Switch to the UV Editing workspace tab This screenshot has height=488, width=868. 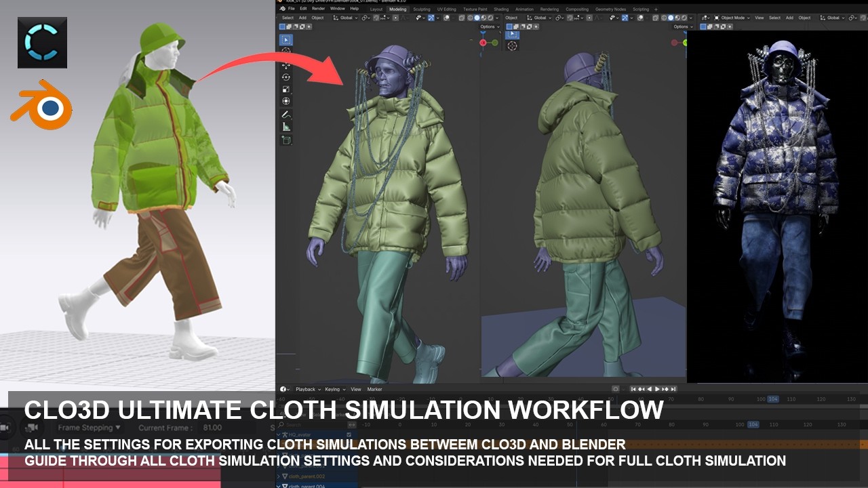click(x=447, y=9)
